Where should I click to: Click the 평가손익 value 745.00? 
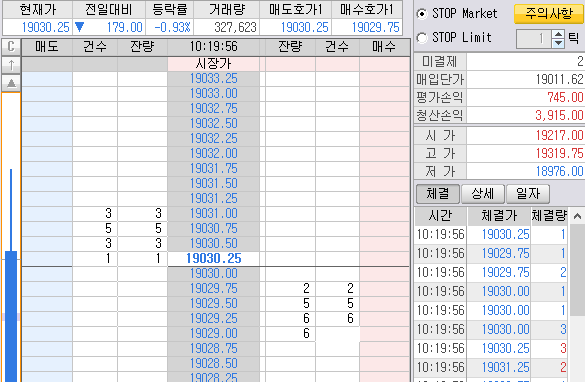pos(565,97)
